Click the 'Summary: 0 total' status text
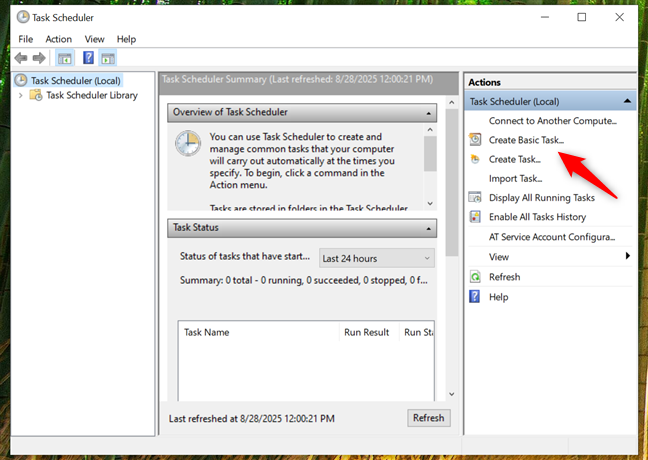The width and height of the screenshot is (648, 460). [x=304, y=280]
